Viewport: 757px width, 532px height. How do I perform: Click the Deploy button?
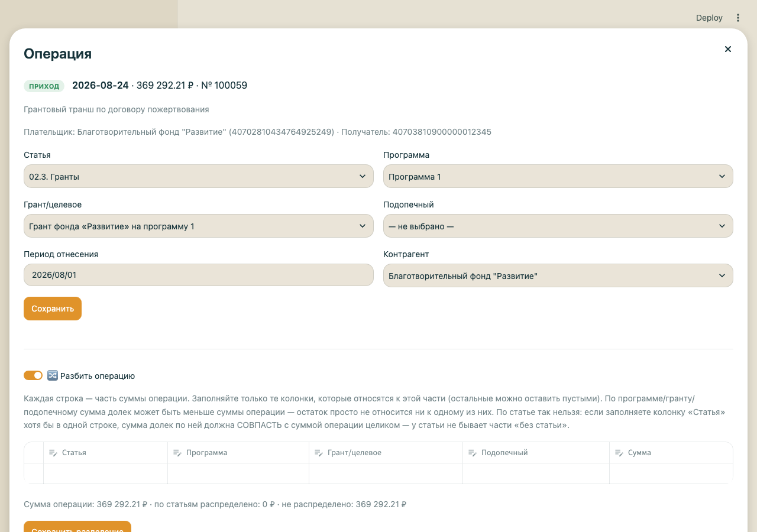pyautogui.click(x=709, y=18)
